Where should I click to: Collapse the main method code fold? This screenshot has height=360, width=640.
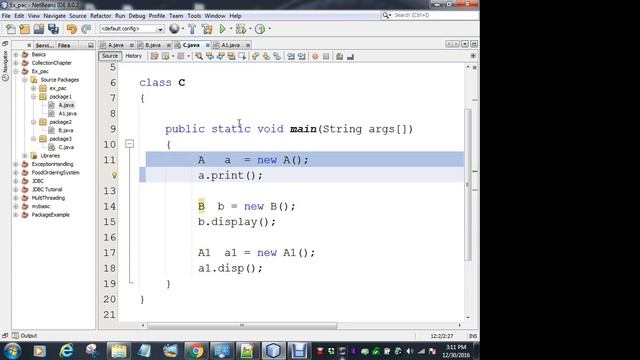coord(129,144)
